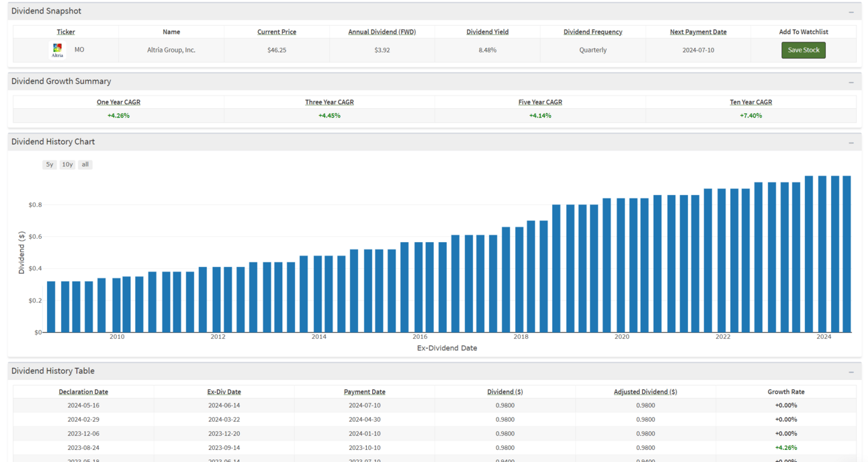Screen dimensions: 868x462
Task: Sort table by Ex-Div Date
Action: [x=224, y=392]
